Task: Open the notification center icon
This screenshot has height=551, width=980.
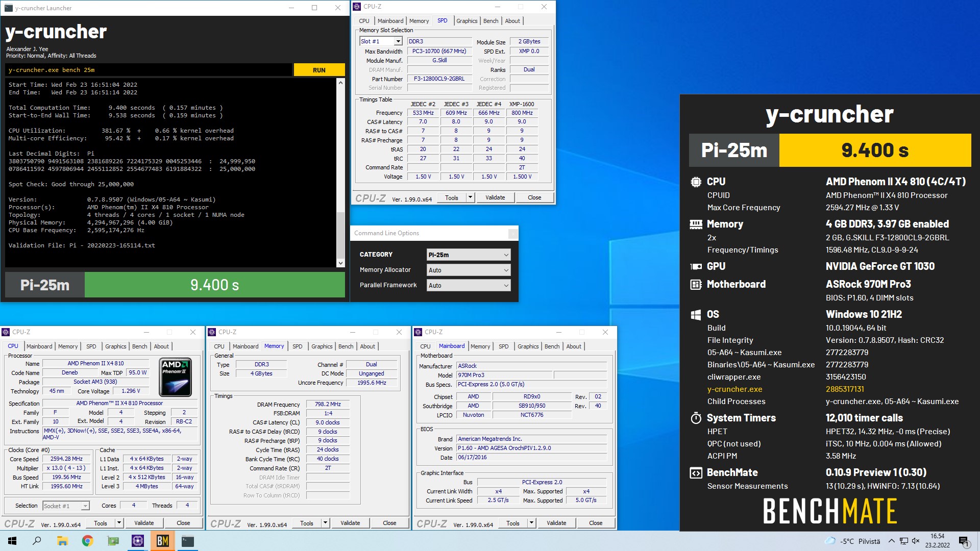Action: click(x=964, y=541)
